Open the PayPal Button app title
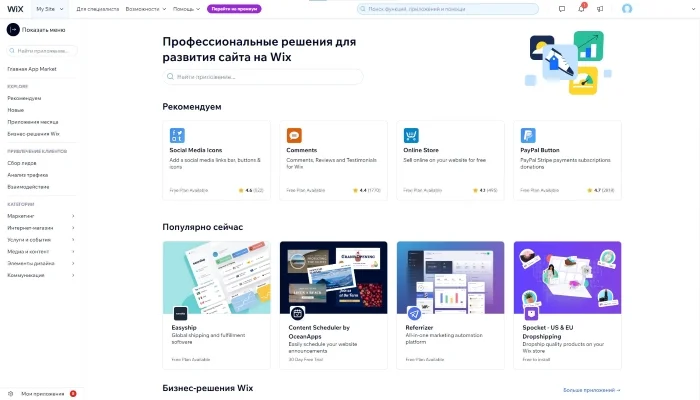 tap(540, 150)
